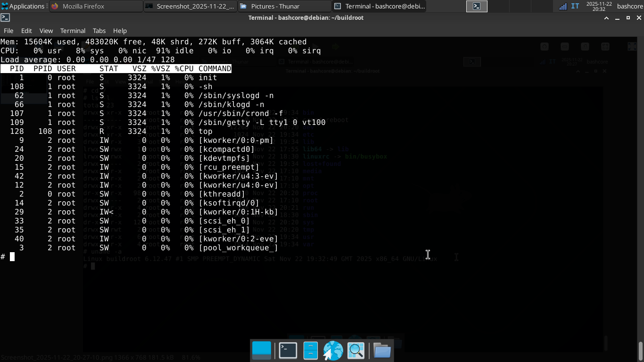
Task: Click the network signal tray icon
Action: click(x=563, y=6)
